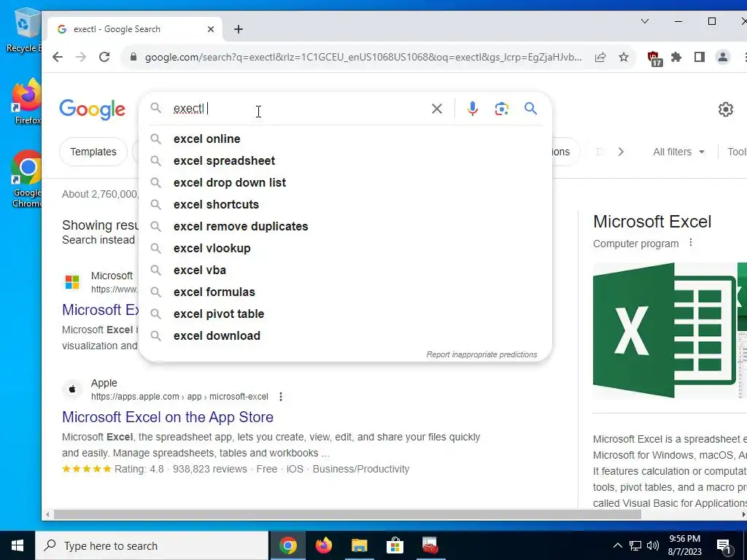Click the three-dot menu beside the Apple result
747x560 pixels.
coord(281,396)
